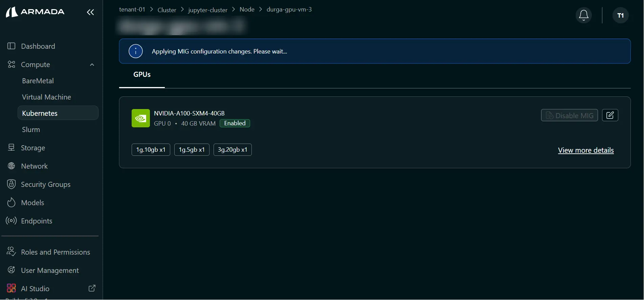Collapse the Compute section chevron

pos(92,64)
